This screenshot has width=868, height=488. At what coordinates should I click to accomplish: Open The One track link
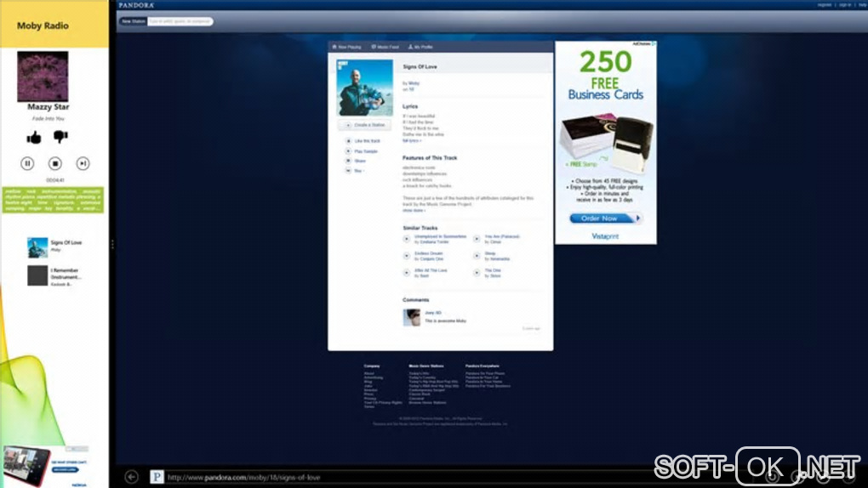pos(493,270)
